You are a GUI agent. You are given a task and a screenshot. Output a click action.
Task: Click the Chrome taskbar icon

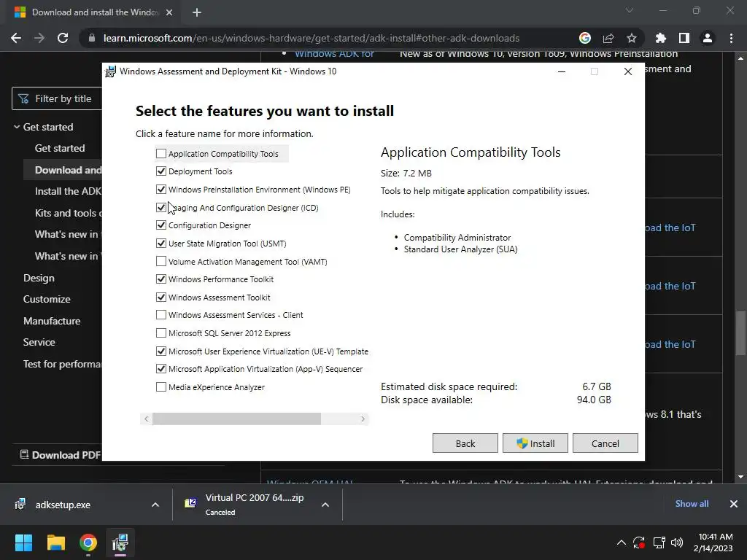(88, 542)
